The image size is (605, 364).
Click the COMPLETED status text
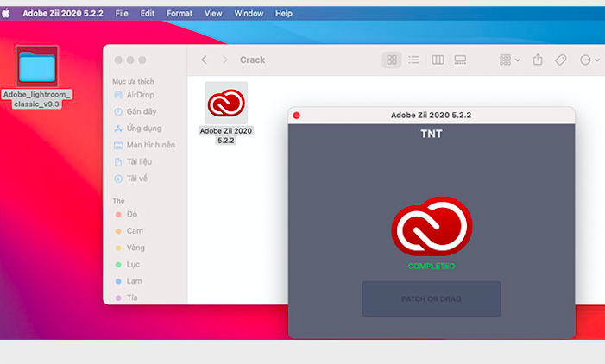click(432, 266)
